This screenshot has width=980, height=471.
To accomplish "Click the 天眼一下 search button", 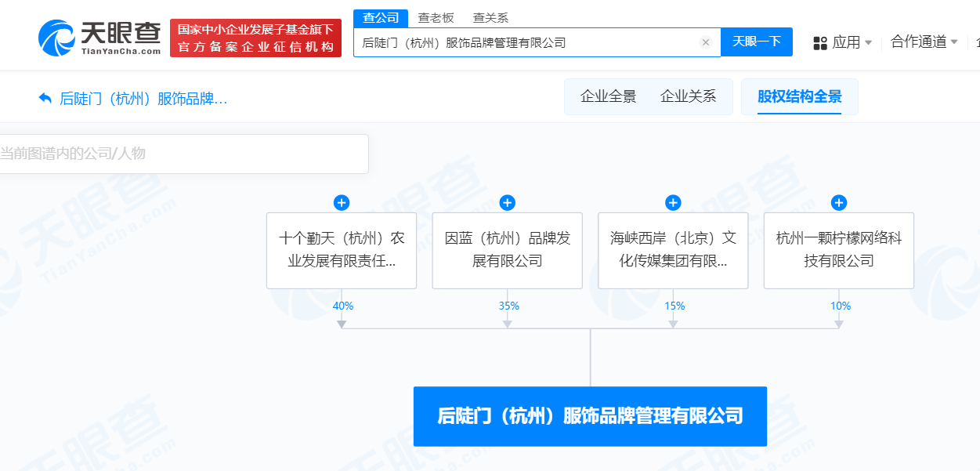I will 757,42.
